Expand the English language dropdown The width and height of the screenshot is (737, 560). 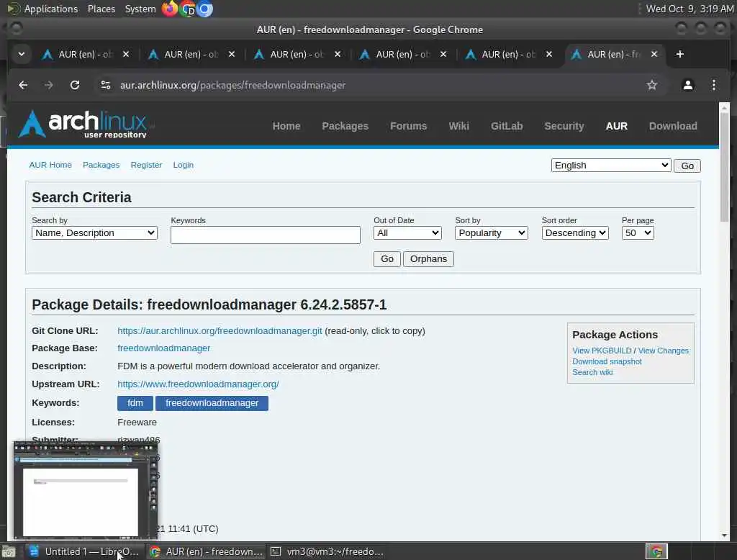(x=610, y=165)
